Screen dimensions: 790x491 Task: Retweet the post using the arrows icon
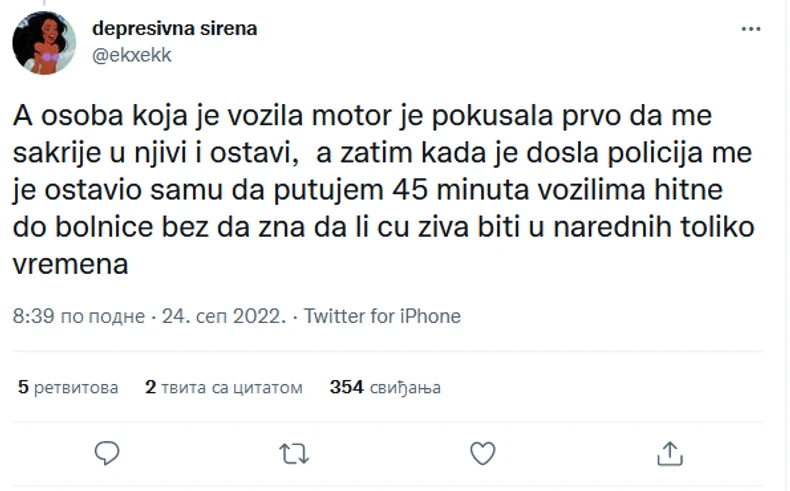coord(294,454)
